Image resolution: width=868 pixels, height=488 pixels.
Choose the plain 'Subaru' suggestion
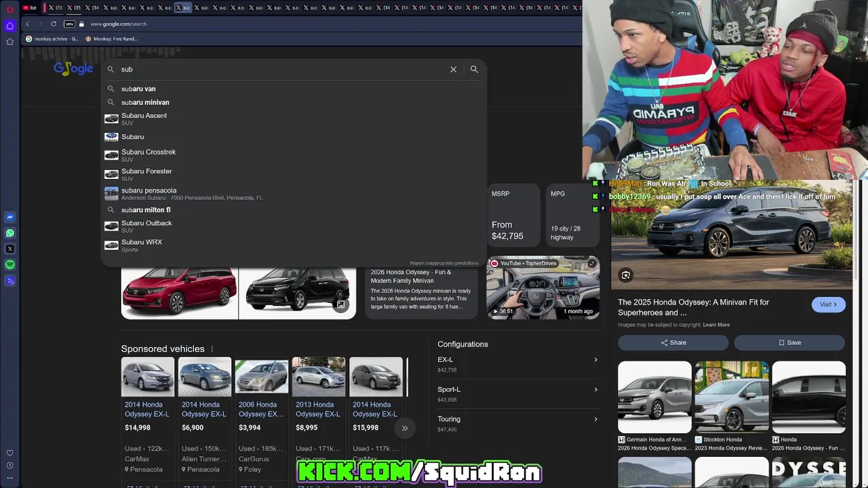click(294, 137)
